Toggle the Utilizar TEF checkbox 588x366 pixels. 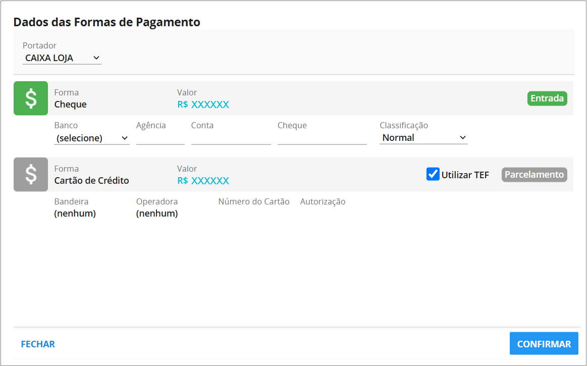(433, 174)
